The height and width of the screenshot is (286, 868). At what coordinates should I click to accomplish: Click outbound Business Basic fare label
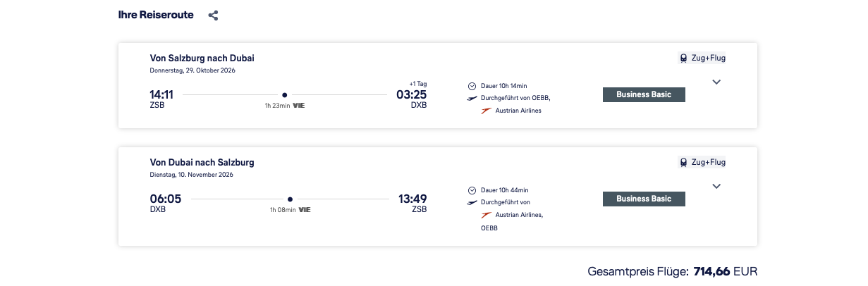pos(644,94)
